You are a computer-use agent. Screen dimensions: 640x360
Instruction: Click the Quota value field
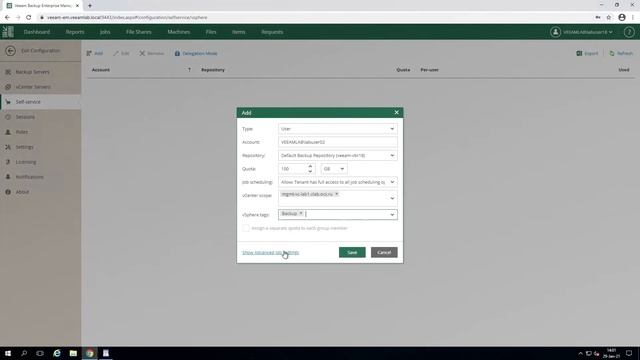pyautogui.click(x=293, y=169)
